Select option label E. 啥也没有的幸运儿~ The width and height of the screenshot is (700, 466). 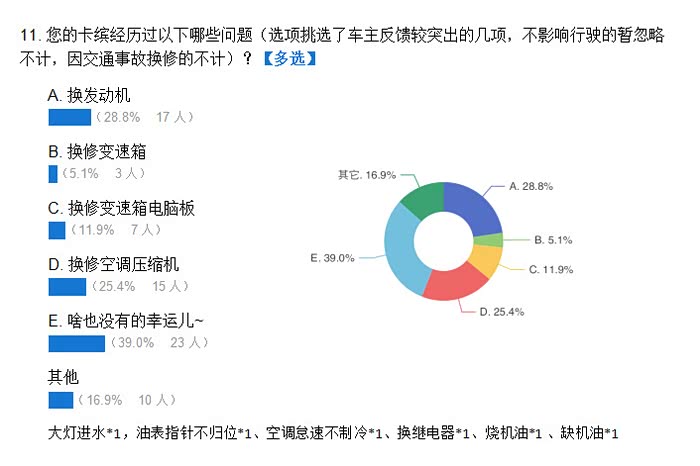(x=126, y=321)
